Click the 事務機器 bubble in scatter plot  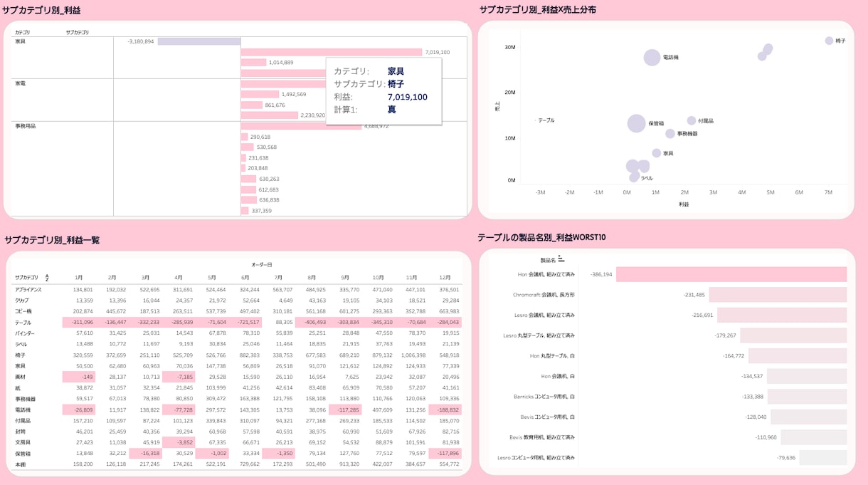click(670, 134)
